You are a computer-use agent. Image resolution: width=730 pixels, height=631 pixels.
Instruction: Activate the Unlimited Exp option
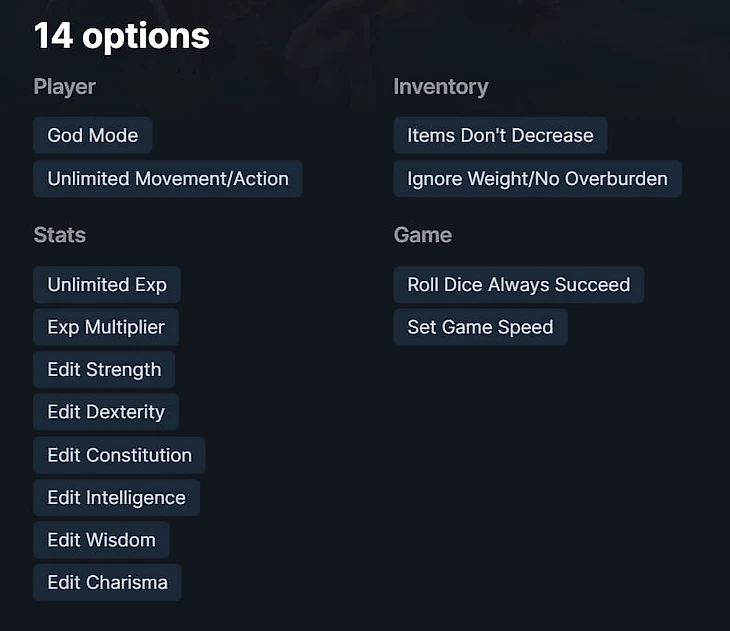(x=106, y=285)
